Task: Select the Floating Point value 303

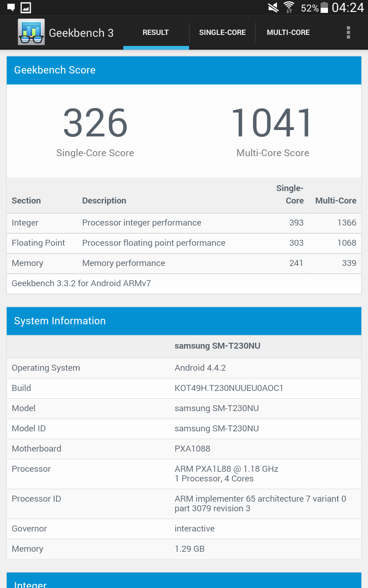Action: coord(296,243)
